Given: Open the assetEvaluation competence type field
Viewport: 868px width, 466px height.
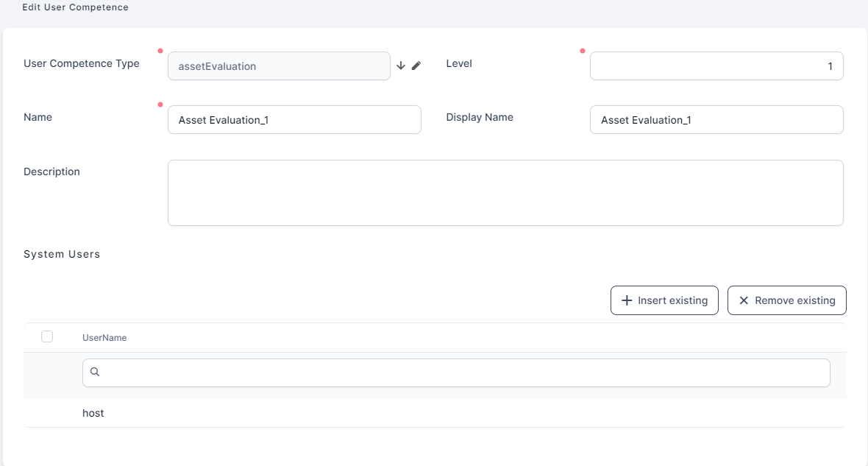Looking at the screenshot, I should (279, 66).
